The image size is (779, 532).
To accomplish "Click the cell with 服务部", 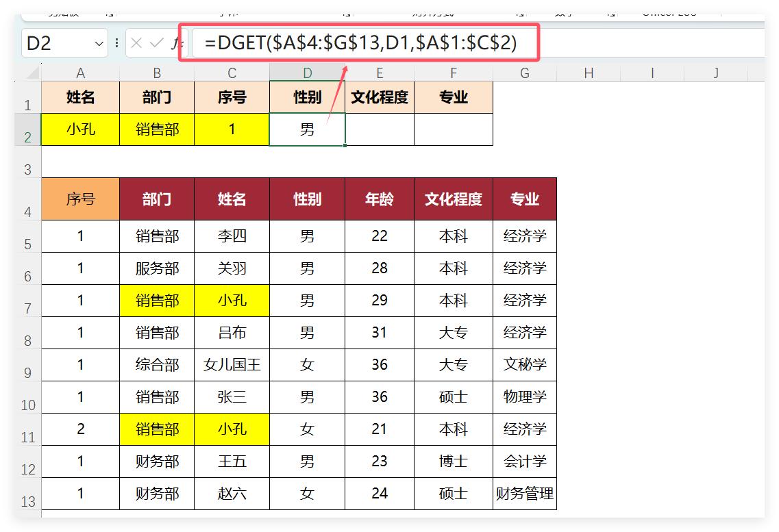I will 157,268.
